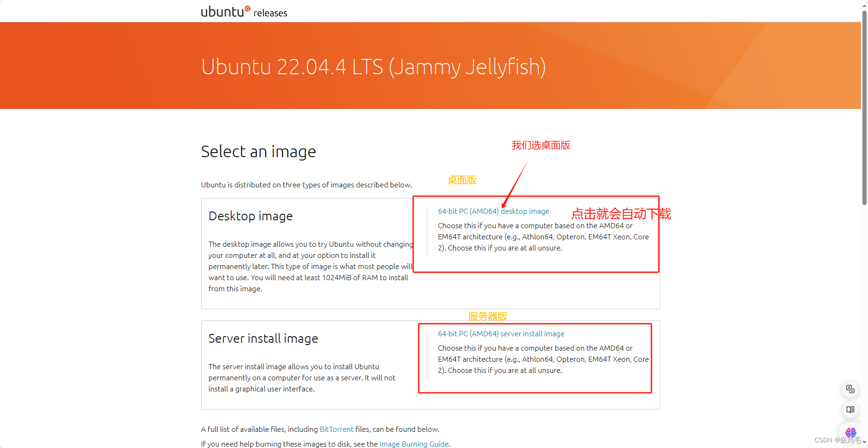868x448 pixels.
Task: Click the paragraph starting 'The server install image allows'
Action: (302, 378)
